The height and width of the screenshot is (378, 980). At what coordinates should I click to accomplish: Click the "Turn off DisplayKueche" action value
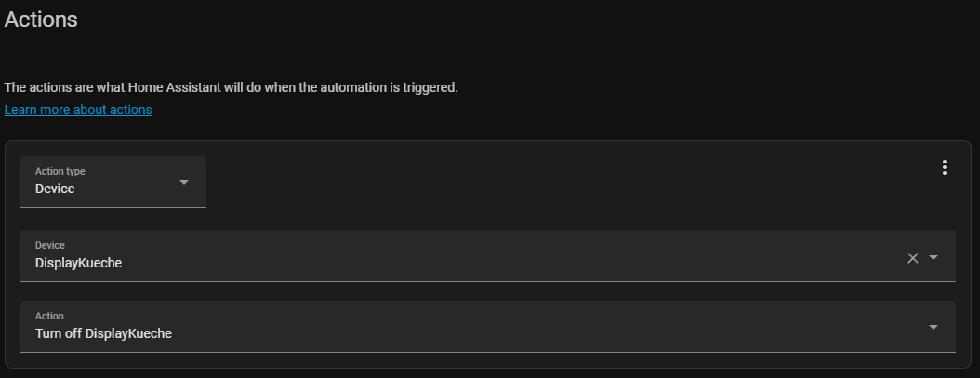pos(103,333)
